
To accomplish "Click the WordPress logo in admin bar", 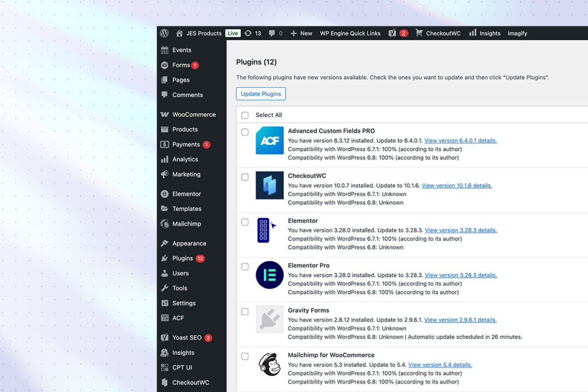I will pyautogui.click(x=165, y=33).
